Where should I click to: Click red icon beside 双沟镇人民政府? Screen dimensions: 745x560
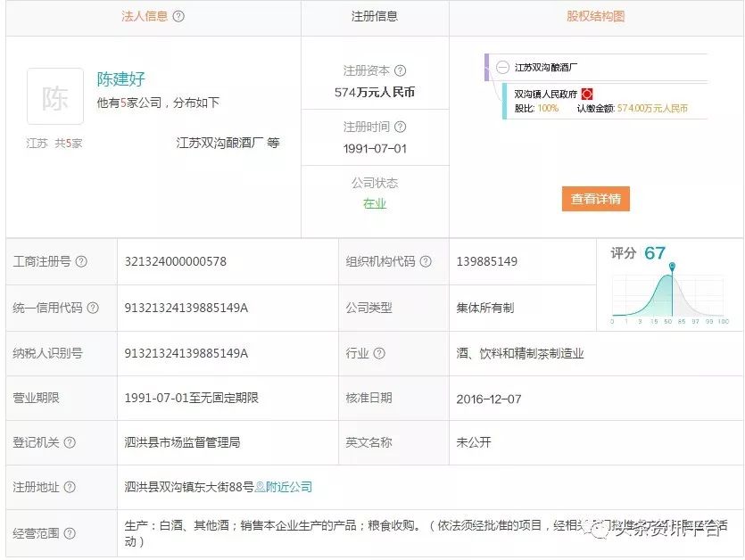(x=587, y=94)
